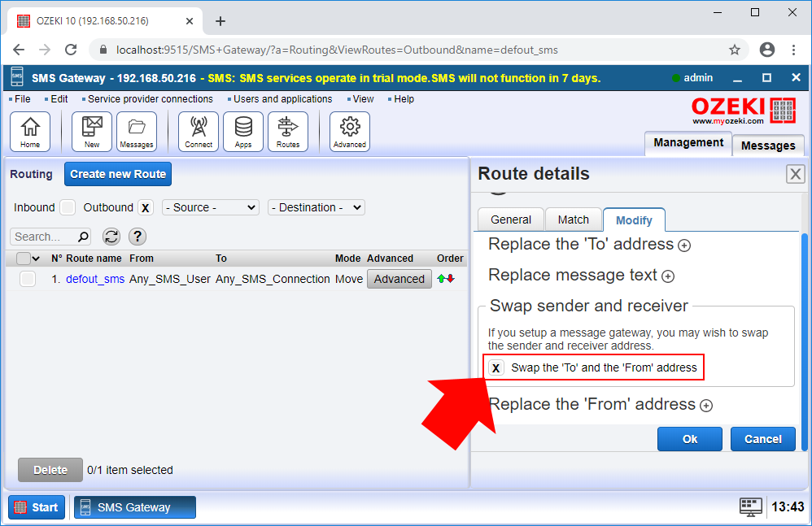The height and width of the screenshot is (526, 812).
Task: Switch to the Match tab
Action: [574, 220]
